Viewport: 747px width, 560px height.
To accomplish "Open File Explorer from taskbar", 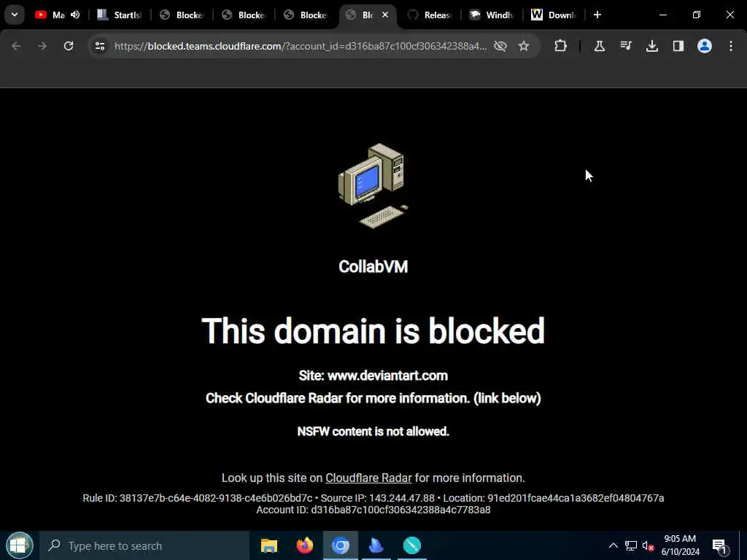I will [x=269, y=545].
